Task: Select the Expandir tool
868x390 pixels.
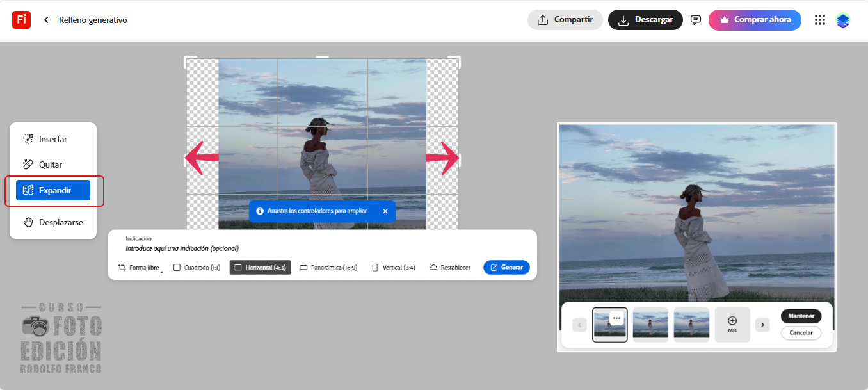Action: point(53,190)
